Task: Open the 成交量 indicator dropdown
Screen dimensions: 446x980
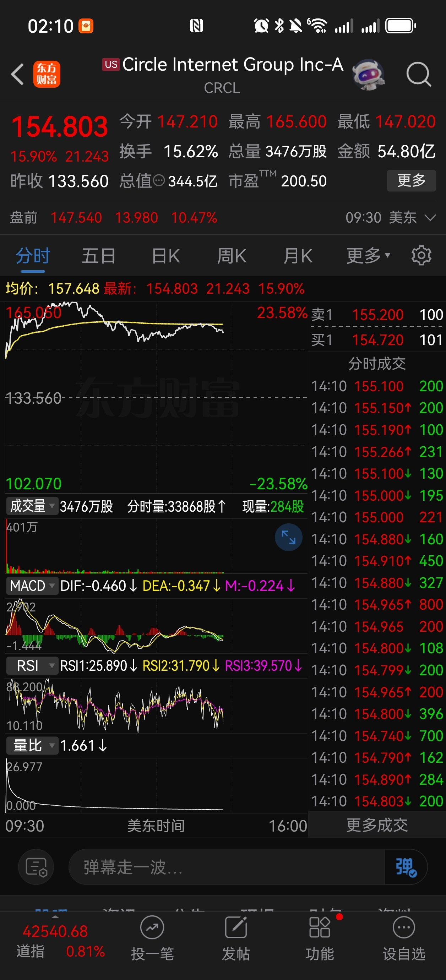Action: (x=32, y=506)
